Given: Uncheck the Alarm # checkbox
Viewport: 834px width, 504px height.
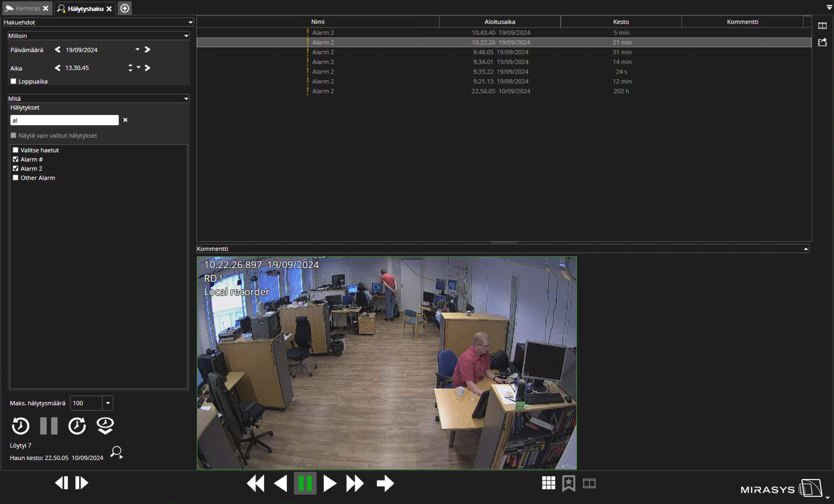Looking at the screenshot, I should click(x=16, y=159).
